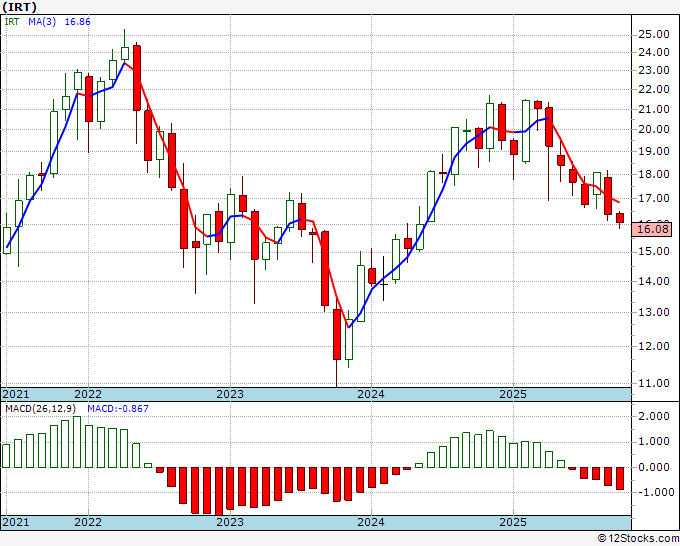Click the 18.00 price axis label
Image resolution: width=680 pixels, height=546 pixels.
tap(654, 174)
